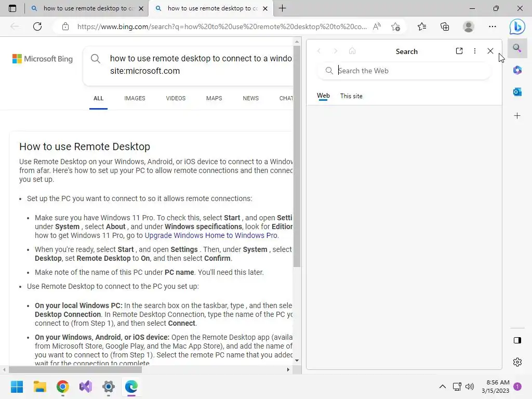Open the Bing Discover sidebar button
This screenshot has width=532, height=399.
coord(517,26)
